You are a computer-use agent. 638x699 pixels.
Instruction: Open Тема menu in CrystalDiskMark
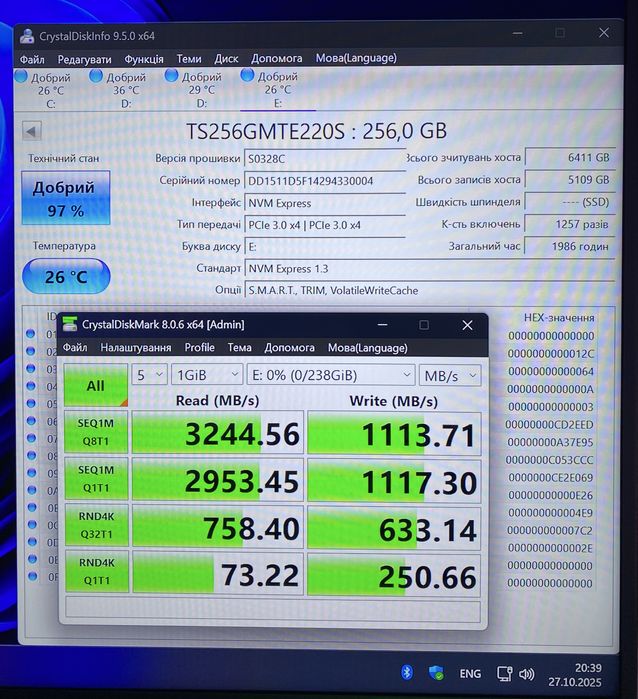tap(239, 347)
